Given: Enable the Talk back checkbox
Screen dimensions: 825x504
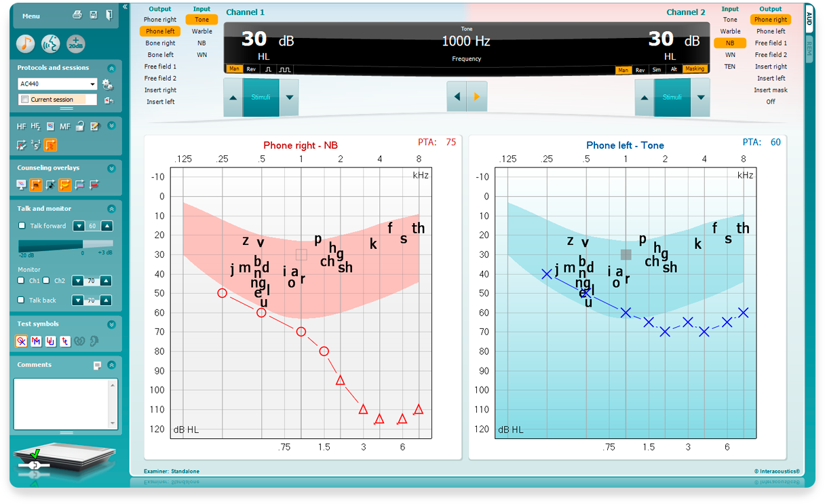Looking at the screenshot, I should click(22, 300).
